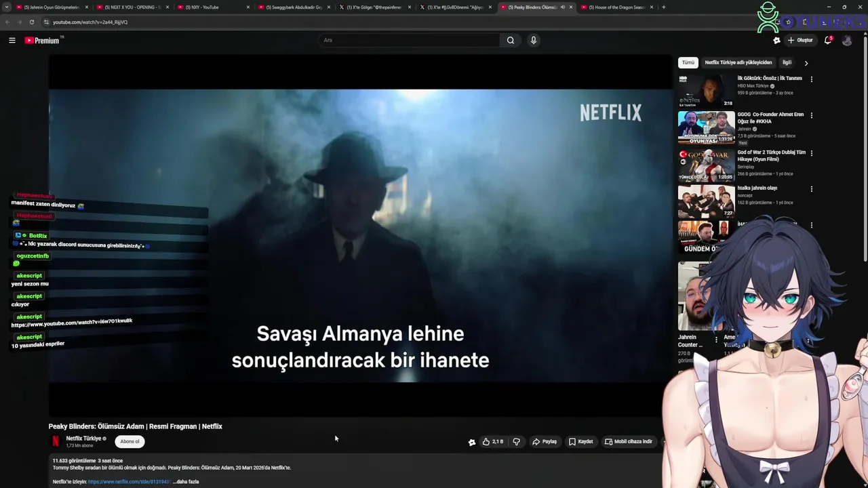Click the video title 'htalks jahrein olayı'
The image size is (868, 488).
757,188
